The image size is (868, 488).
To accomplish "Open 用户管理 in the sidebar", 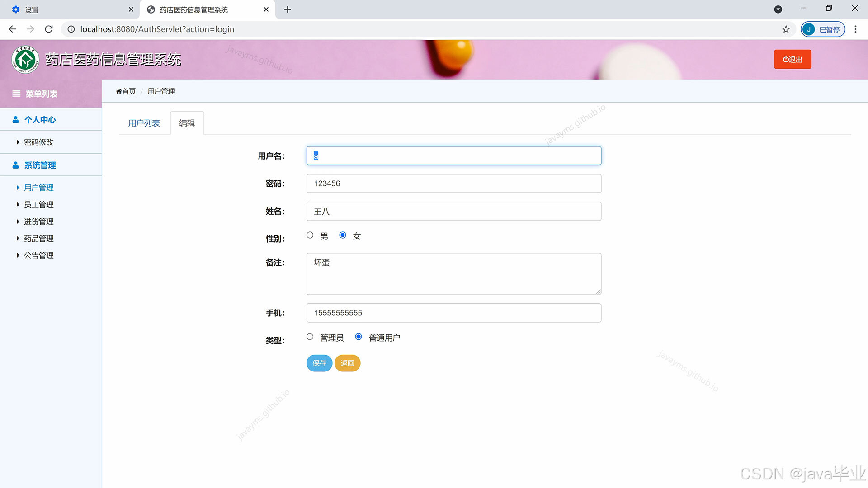I will pos(39,188).
